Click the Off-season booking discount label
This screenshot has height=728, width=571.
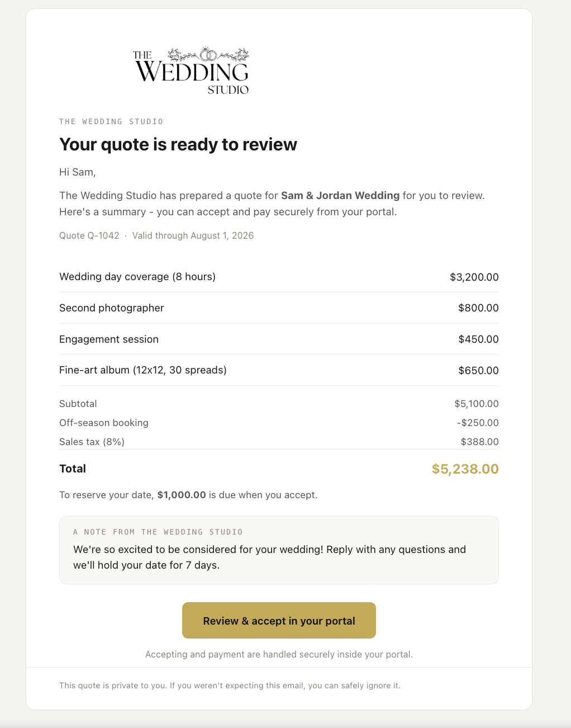104,423
